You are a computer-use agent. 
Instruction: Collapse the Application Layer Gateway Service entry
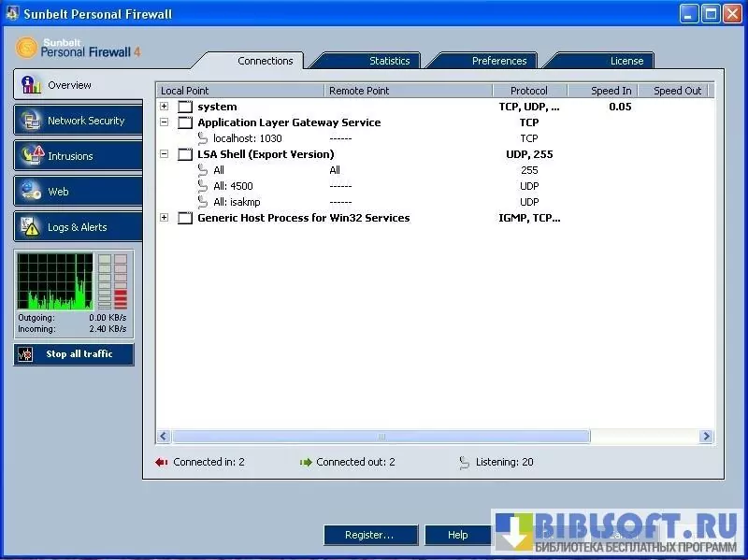(165, 122)
